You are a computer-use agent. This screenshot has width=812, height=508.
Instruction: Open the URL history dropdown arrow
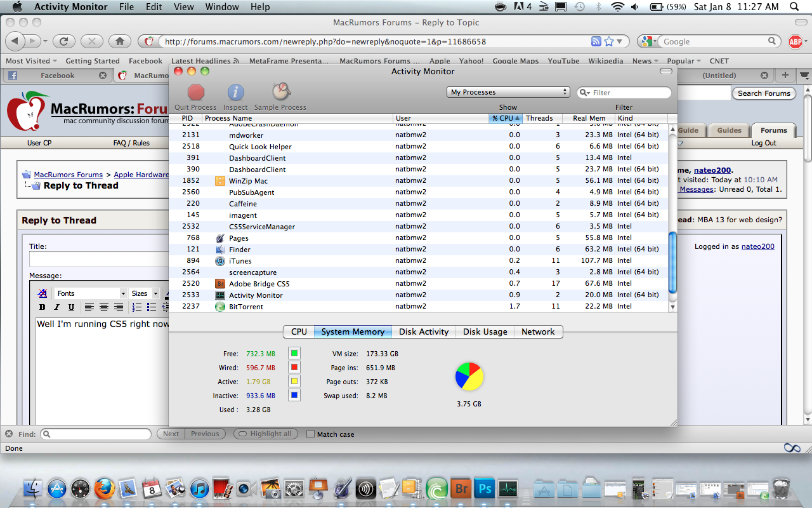coord(620,41)
